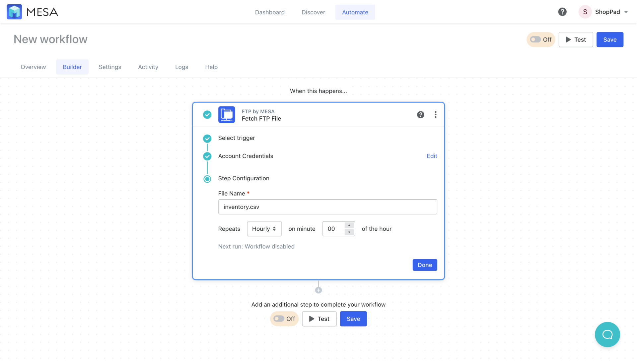This screenshot has width=637, height=364.
Task: Switch to the Activity tab
Action: click(x=148, y=67)
